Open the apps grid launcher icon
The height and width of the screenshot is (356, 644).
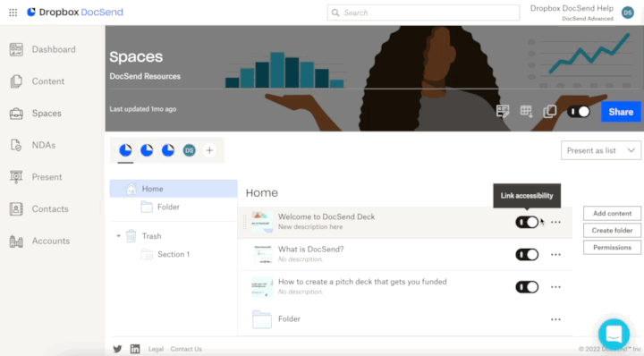13,13
